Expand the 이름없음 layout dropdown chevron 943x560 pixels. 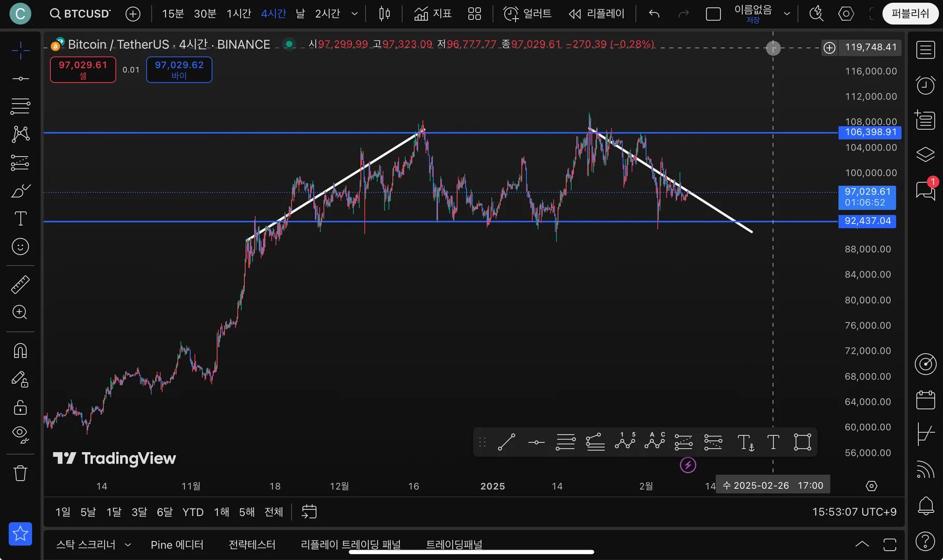point(787,14)
